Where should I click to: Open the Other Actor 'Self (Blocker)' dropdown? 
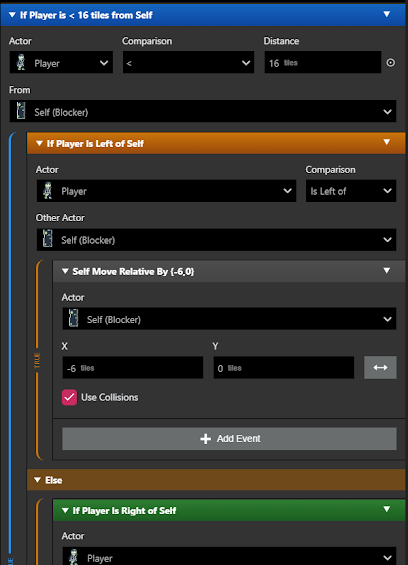(x=216, y=240)
